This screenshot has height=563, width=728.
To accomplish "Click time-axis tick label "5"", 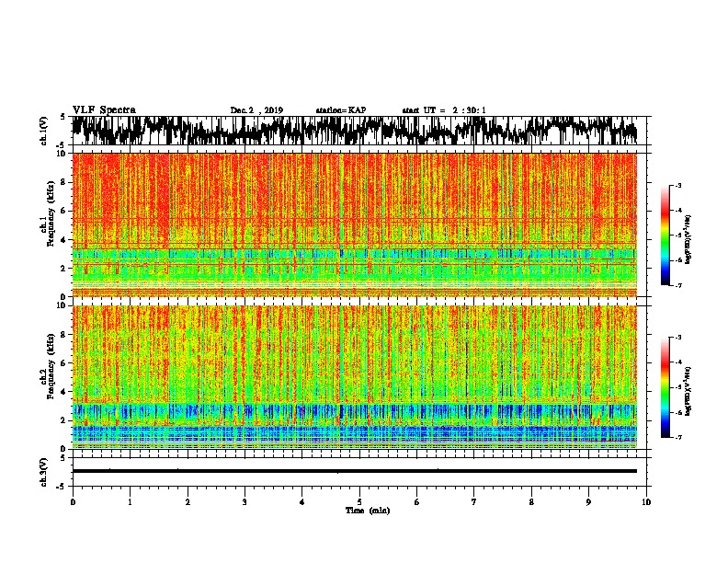I will [359, 502].
